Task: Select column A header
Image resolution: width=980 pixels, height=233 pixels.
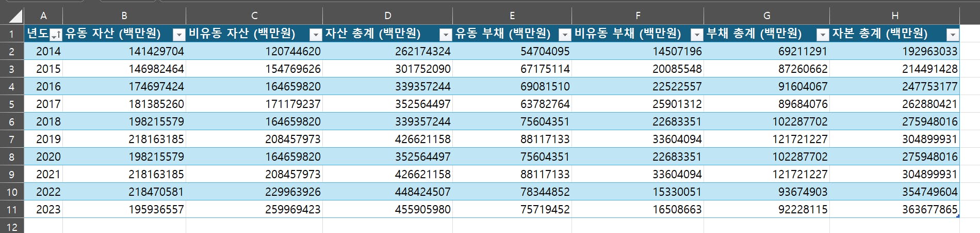Action: coord(43,16)
